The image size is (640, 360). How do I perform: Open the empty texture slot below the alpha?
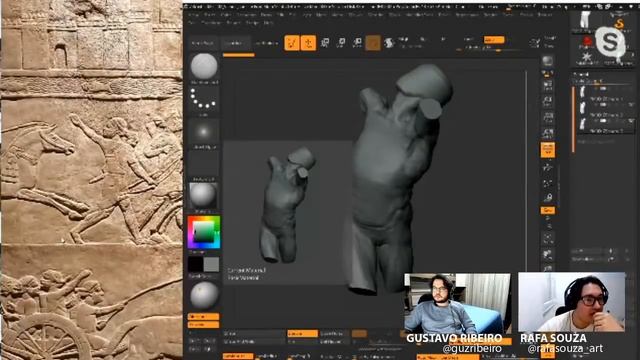point(204,164)
